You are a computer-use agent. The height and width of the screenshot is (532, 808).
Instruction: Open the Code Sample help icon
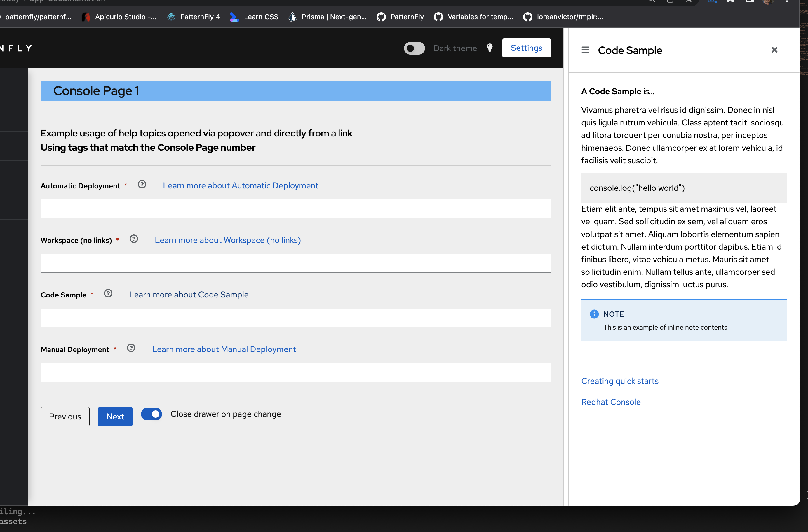point(108,293)
